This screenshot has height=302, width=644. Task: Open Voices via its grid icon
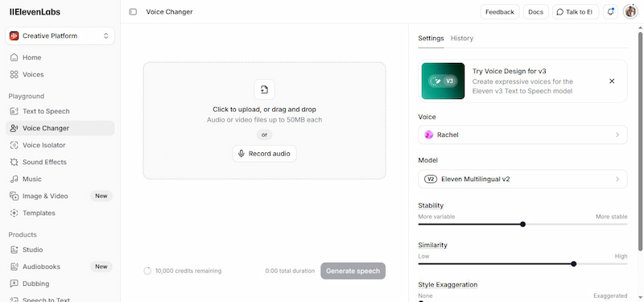(14, 74)
